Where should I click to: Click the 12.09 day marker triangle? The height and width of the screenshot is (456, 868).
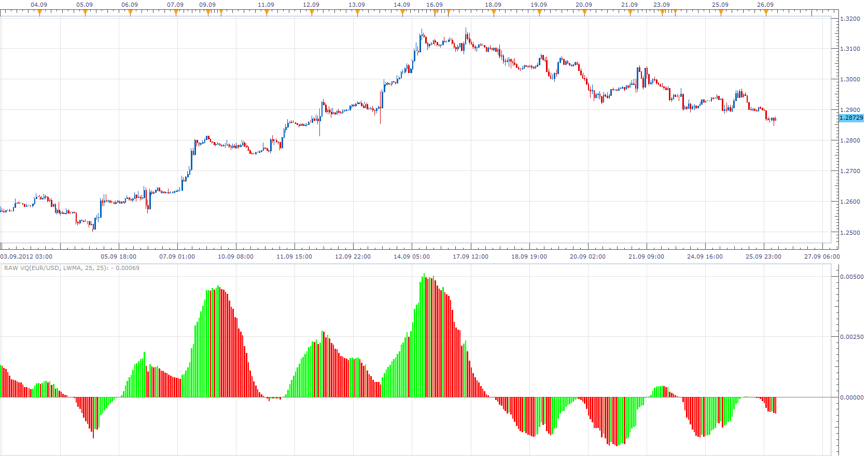point(312,13)
